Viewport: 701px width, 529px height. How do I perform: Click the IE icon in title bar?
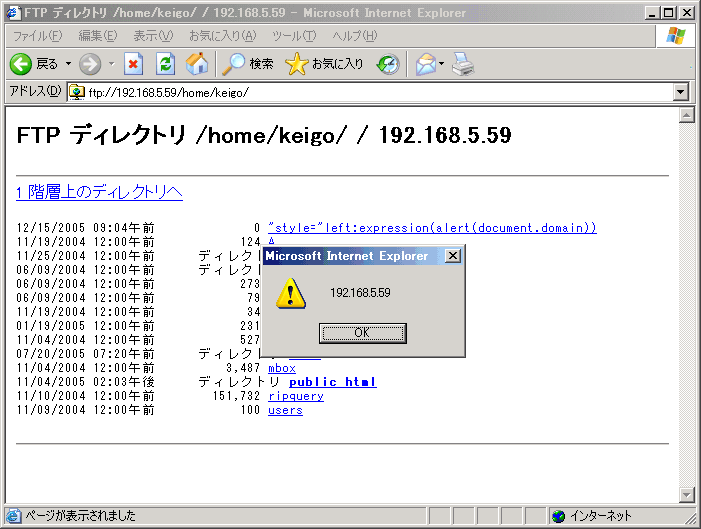coord(14,13)
